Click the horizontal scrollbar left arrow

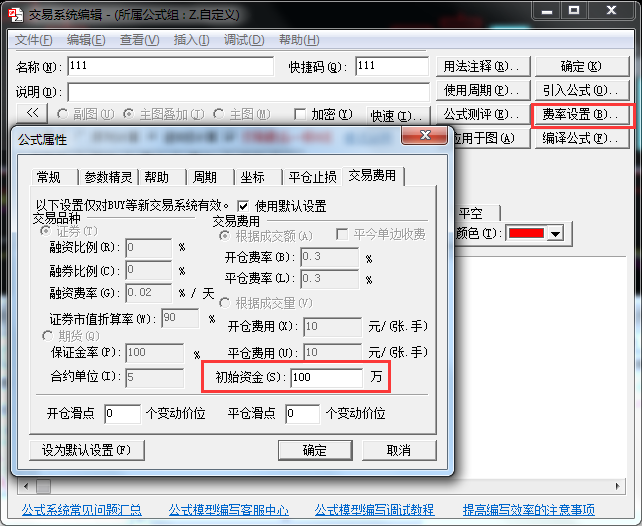[x=26, y=486]
